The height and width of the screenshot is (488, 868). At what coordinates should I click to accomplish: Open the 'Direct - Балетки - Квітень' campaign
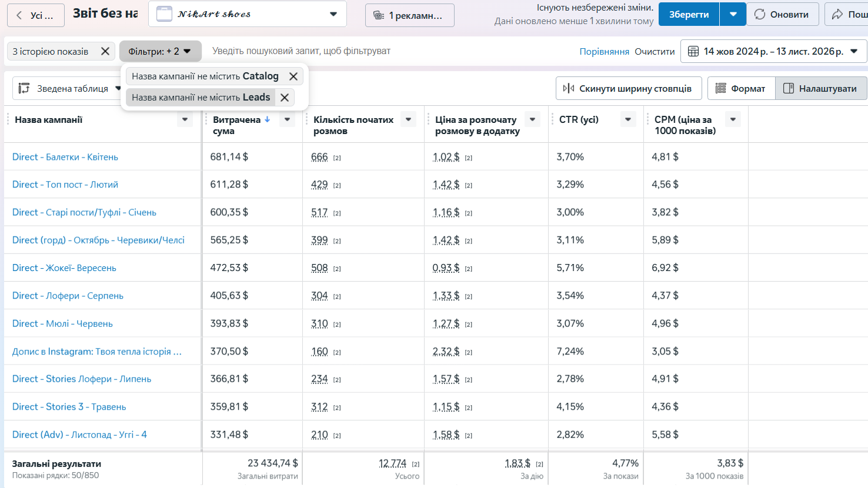click(65, 157)
